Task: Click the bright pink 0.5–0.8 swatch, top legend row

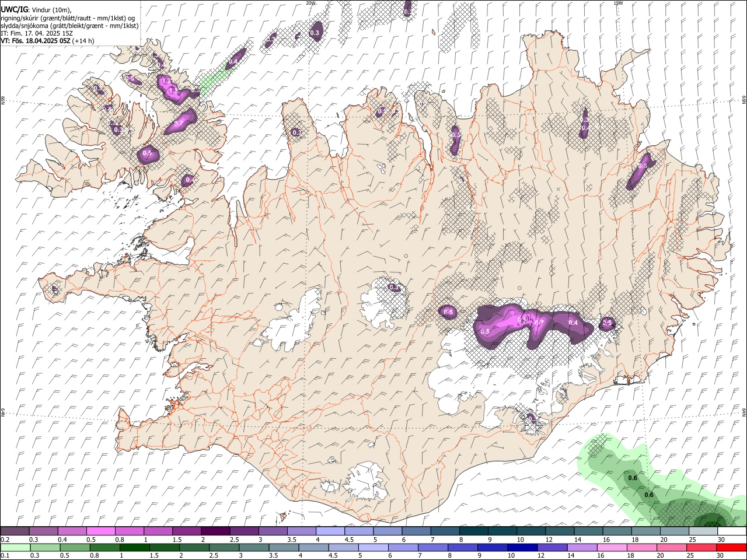Action: click(100, 531)
